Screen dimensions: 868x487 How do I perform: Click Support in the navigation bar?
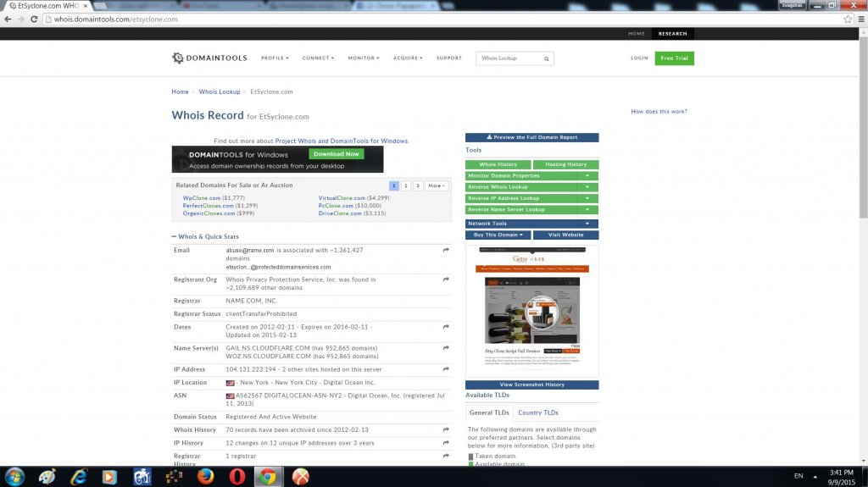click(449, 58)
